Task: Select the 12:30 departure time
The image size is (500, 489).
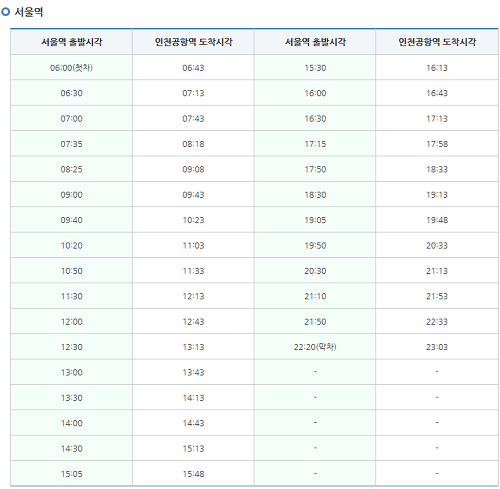Action: (72, 347)
